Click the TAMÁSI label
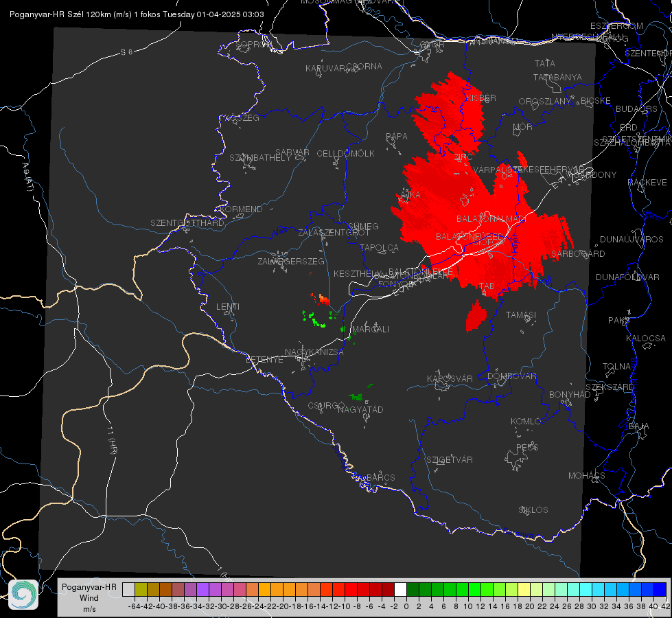The image size is (672, 618). click(521, 315)
